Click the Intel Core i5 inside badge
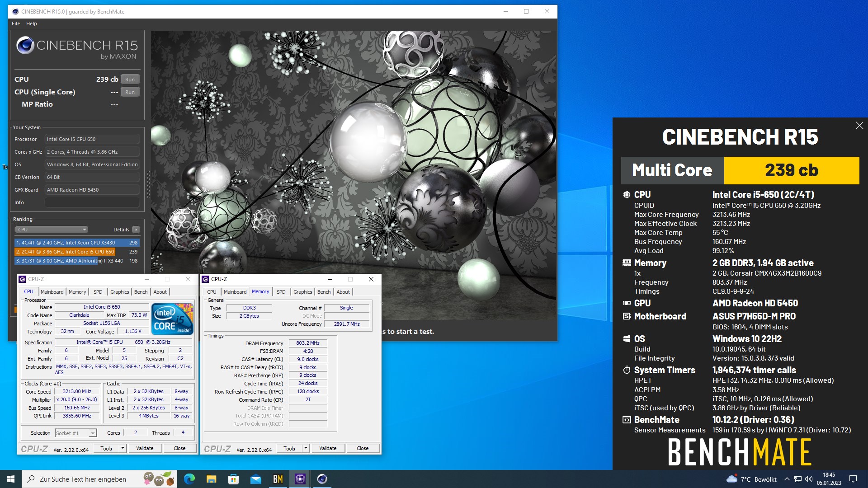The image size is (868, 488). coord(173,319)
